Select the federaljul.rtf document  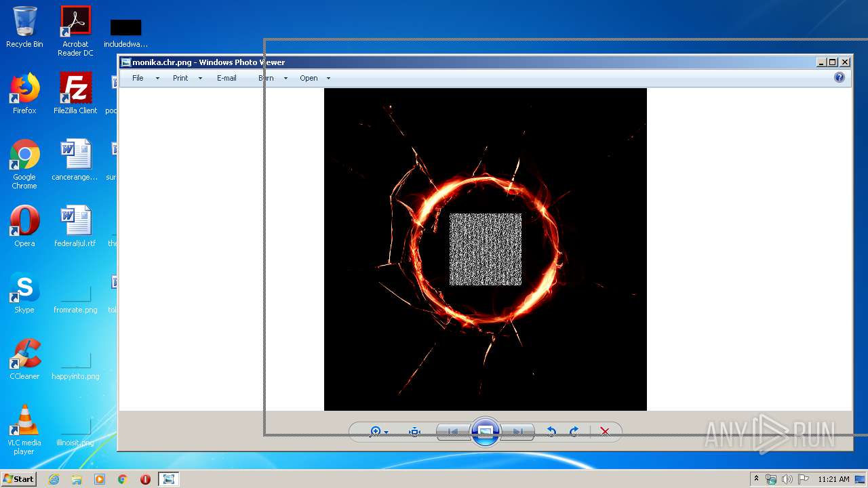75,226
